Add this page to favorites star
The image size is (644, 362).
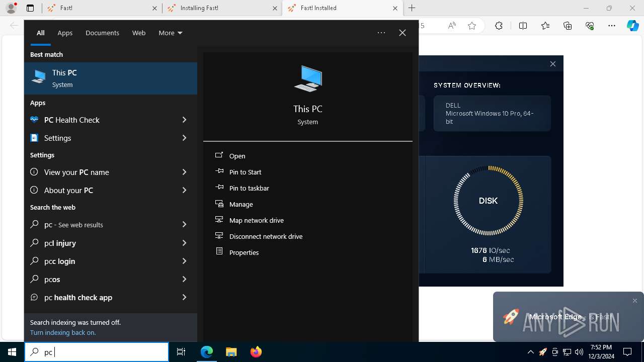472,26
